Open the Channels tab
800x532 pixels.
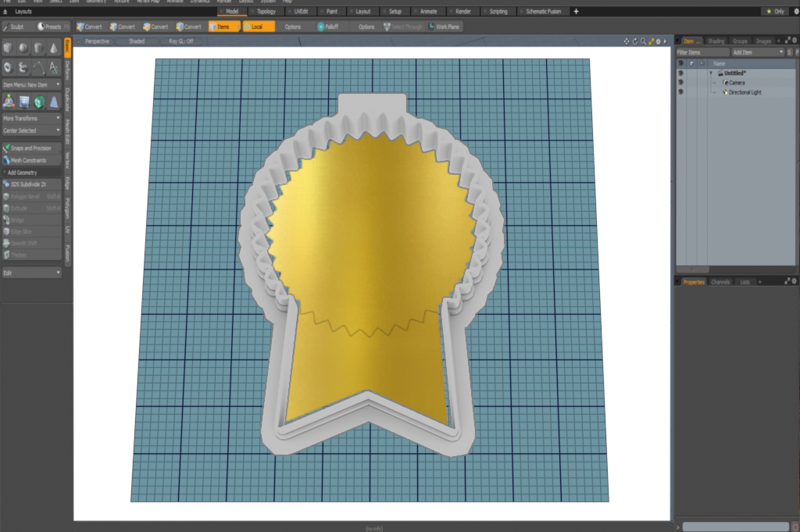tap(720, 281)
